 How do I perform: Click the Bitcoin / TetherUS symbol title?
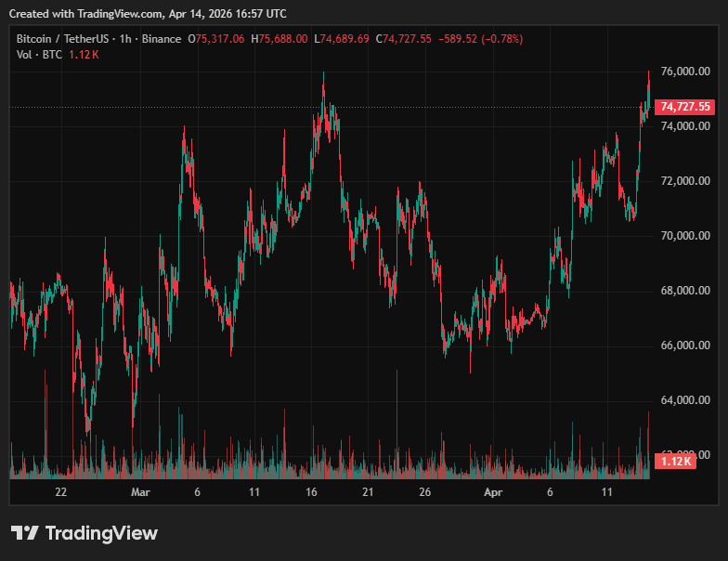(60, 39)
